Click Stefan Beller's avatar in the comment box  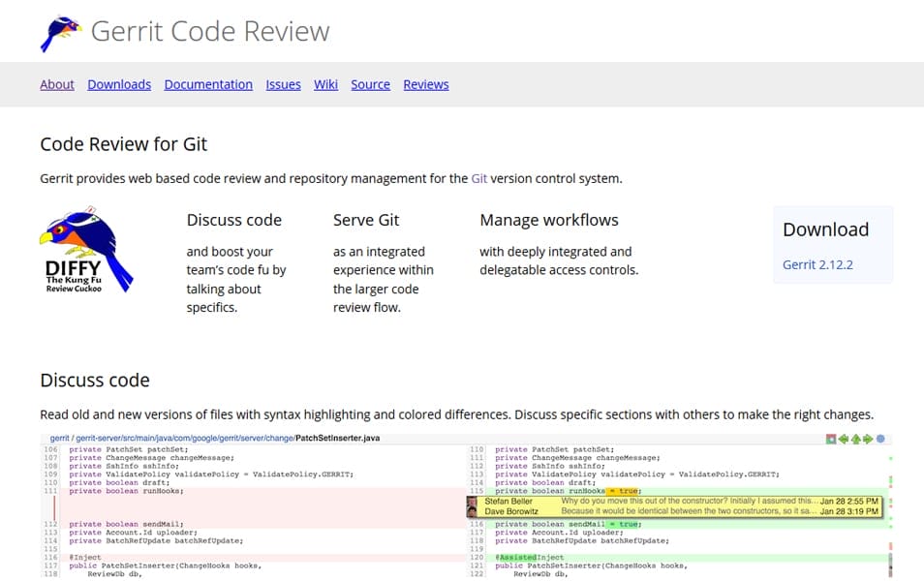point(472,502)
